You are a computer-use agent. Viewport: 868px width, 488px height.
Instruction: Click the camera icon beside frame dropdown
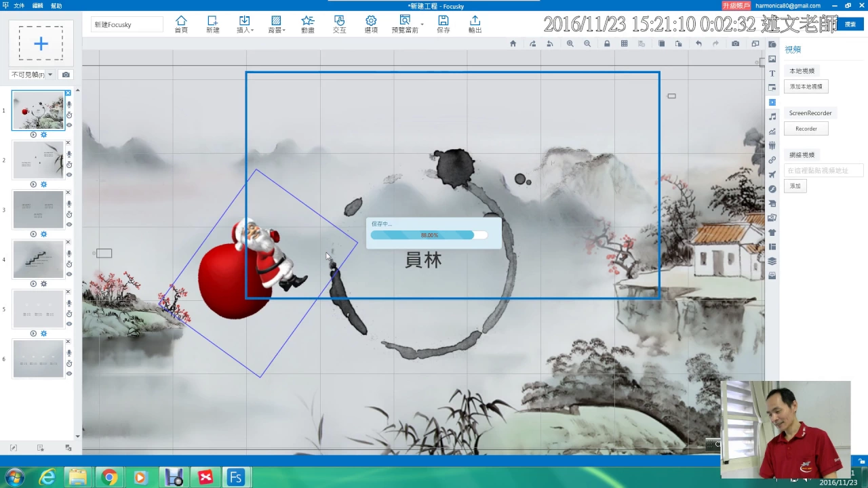click(x=66, y=75)
